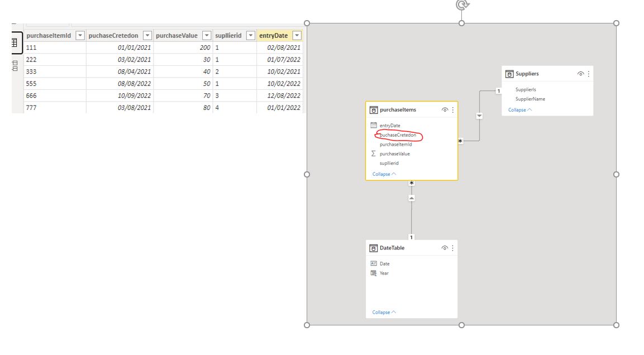Select SupplierName field in Suppliers

click(530, 99)
